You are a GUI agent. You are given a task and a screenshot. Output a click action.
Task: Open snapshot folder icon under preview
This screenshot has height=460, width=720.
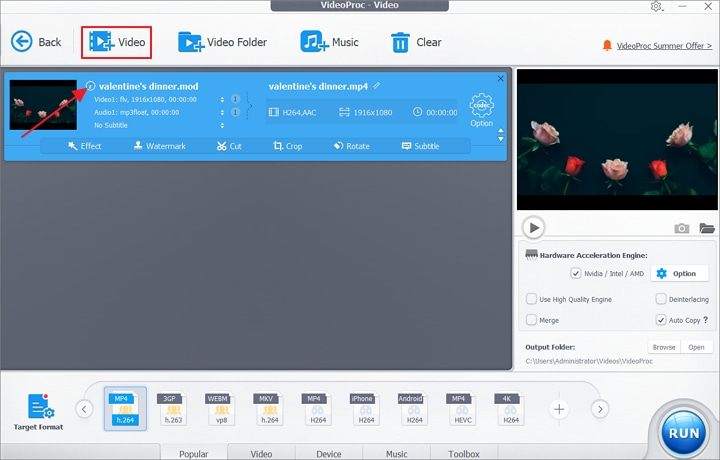pos(707,228)
